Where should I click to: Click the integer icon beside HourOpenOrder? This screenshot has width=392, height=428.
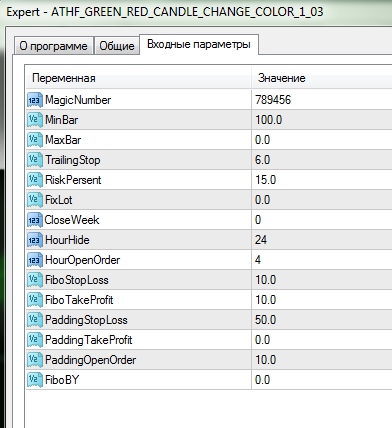pos(35,260)
